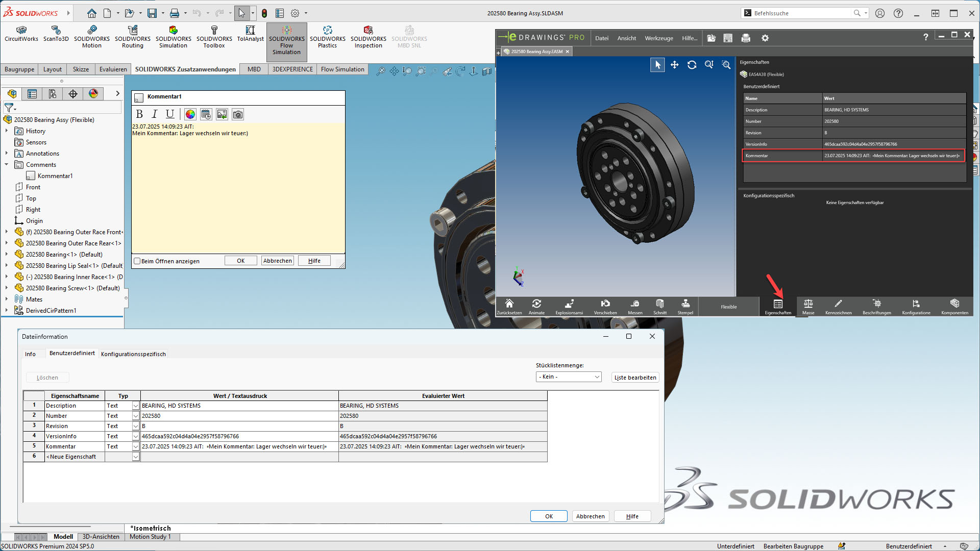980x551 pixels.
Task: Activate the SOLIDWORKS Simulation add-in
Action: [174, 37]
